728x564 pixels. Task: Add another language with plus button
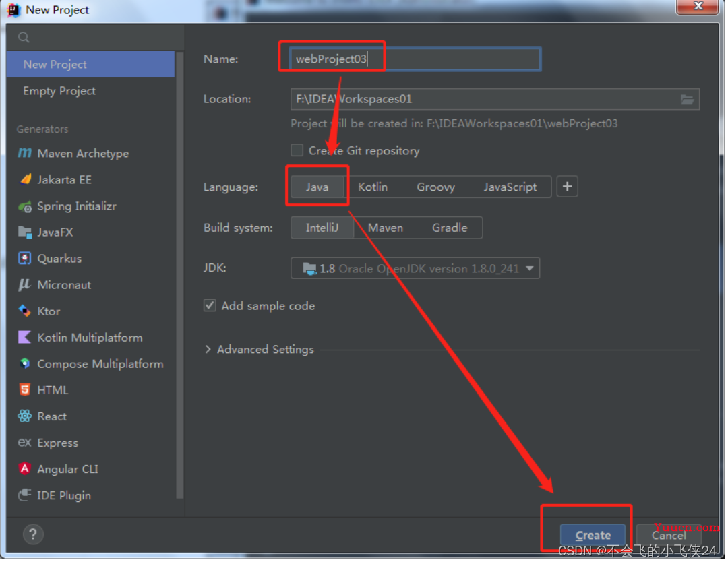(567, 187)
